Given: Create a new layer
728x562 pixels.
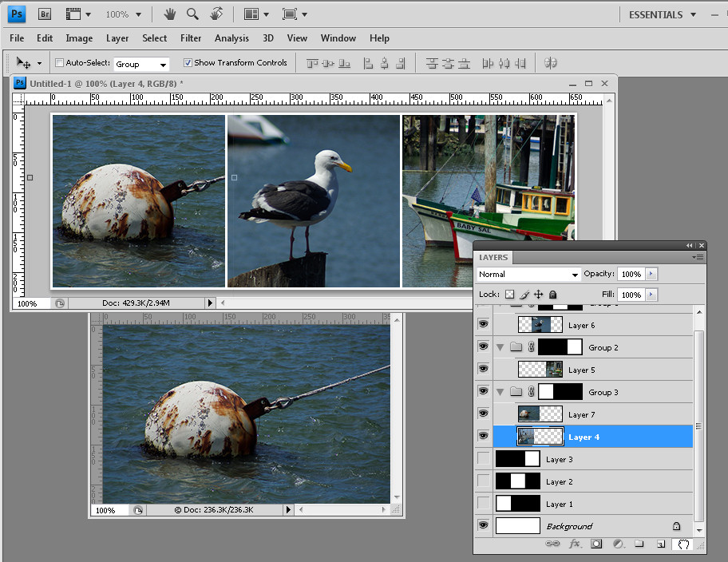Looking at the screenshot, I should [661, 544].
